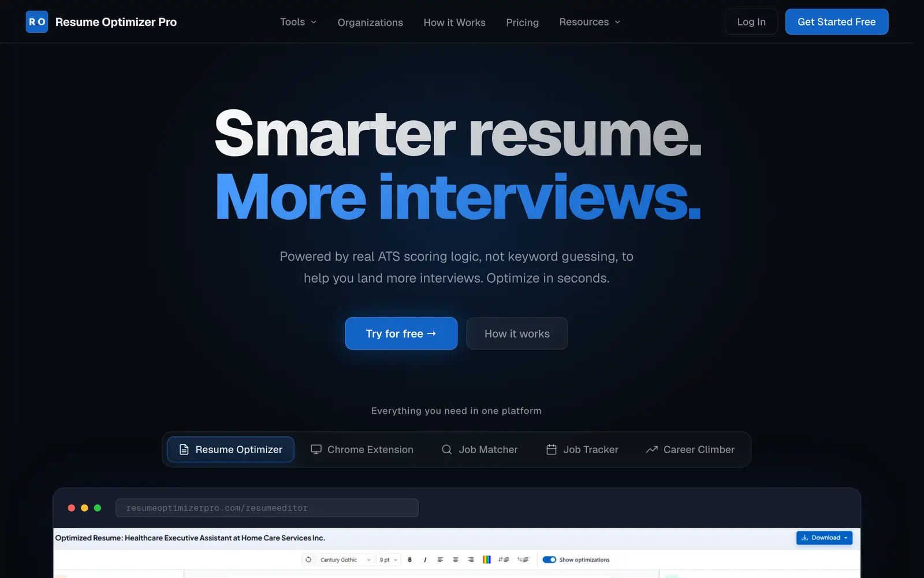Click the Optimized Resume title text
Image resolution: width=924 pixels, height=578 pixels.
190,538
